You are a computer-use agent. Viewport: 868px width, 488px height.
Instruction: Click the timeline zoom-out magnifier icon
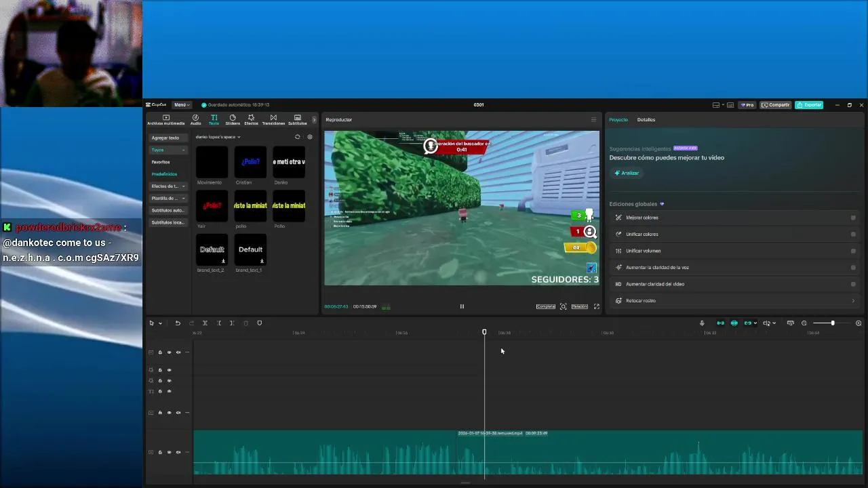(x=804, y=323)
